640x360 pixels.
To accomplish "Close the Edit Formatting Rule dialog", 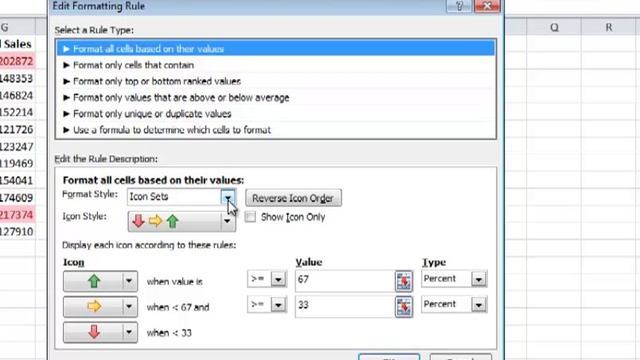I will 487,6.
